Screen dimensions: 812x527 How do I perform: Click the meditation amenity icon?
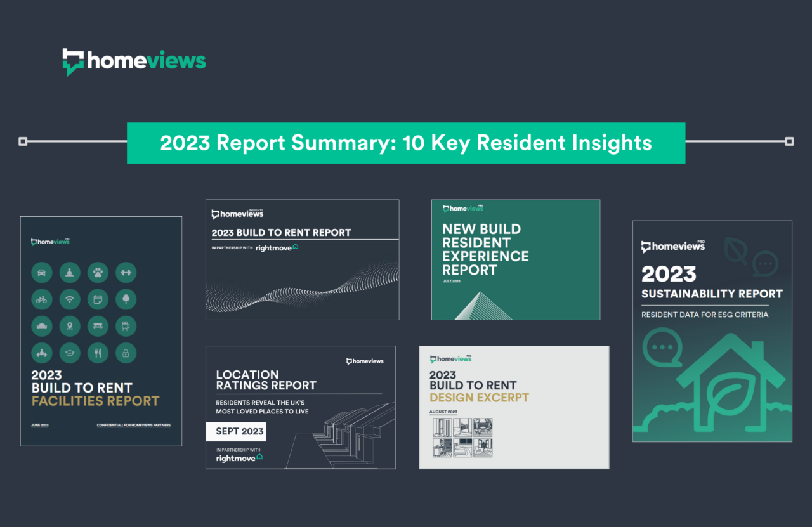(70, 272)
